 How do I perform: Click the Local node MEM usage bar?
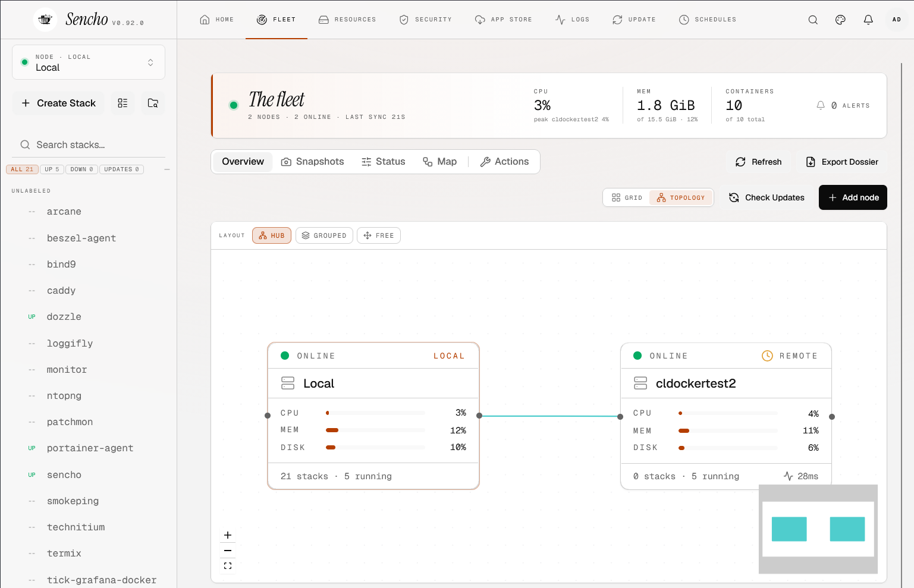click(375, 430)
